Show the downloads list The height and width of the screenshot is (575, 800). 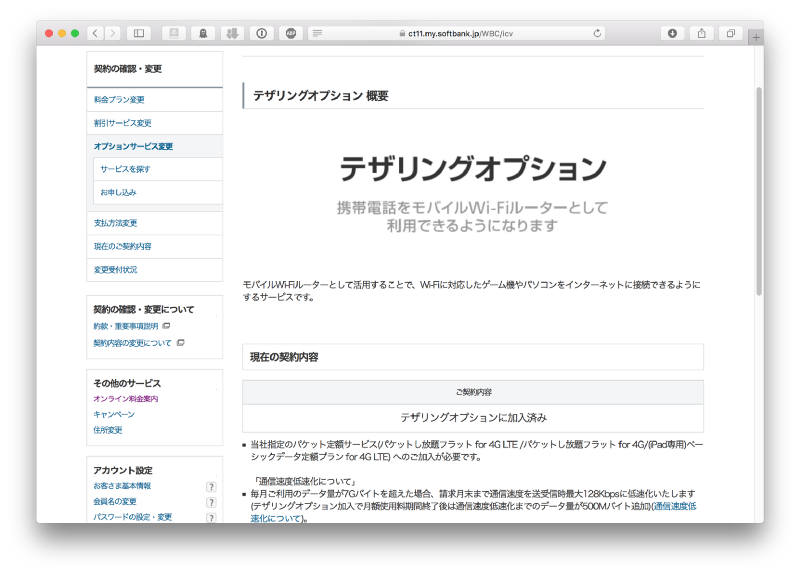point(672,33)
